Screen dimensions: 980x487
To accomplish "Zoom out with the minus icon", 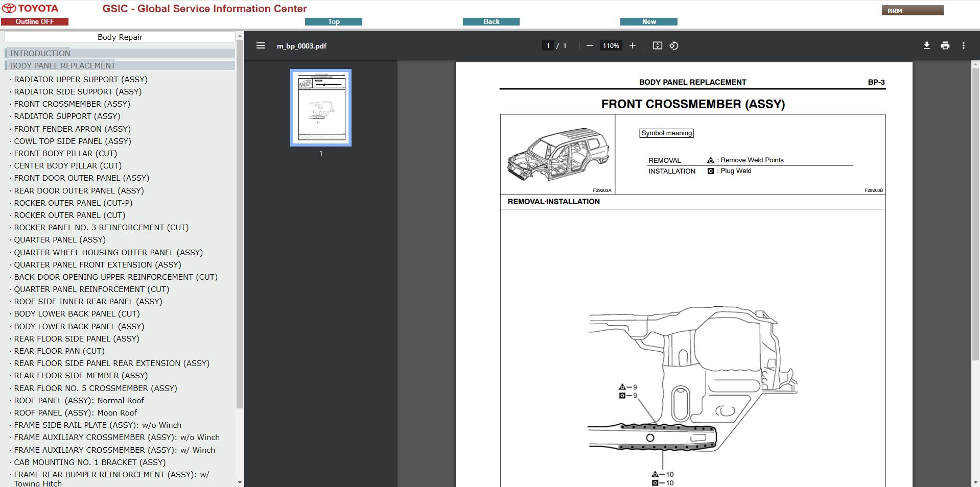I will [589, 45].
